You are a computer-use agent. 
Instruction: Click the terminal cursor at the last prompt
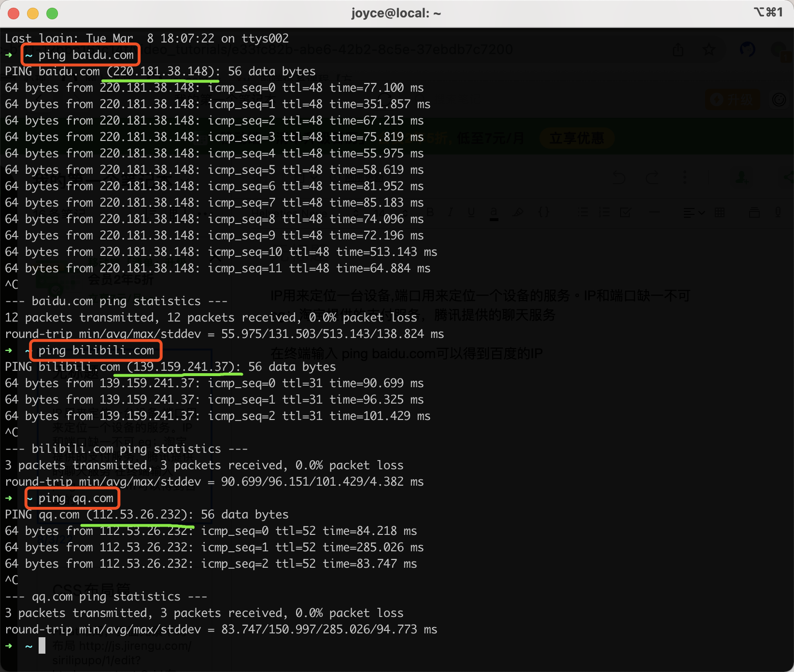point(42,645)
